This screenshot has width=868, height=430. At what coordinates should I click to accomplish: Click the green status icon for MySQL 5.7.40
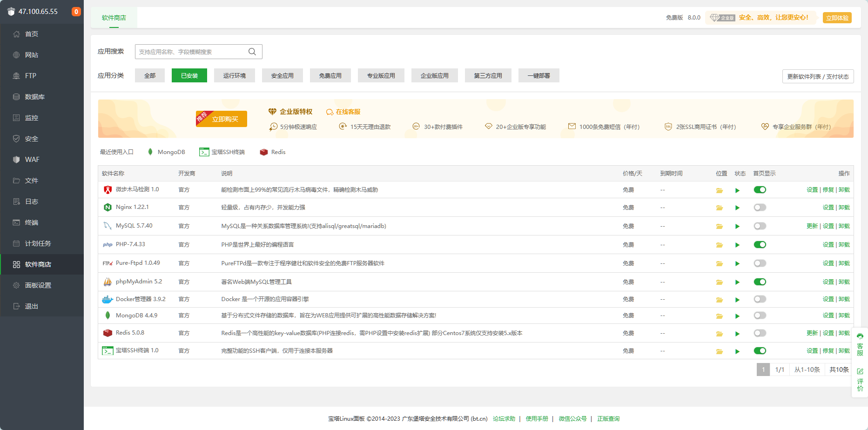coord(737,226)
